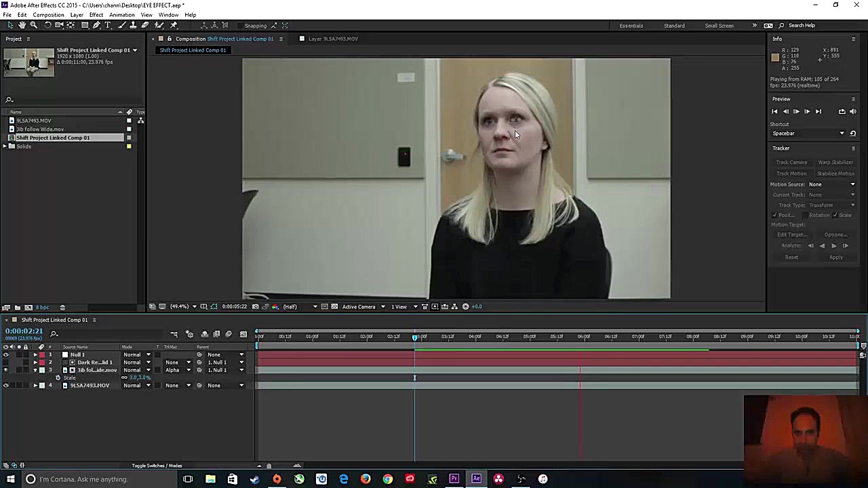
Task: Select the Clone Stamp tool
Action: coord(134,25)
